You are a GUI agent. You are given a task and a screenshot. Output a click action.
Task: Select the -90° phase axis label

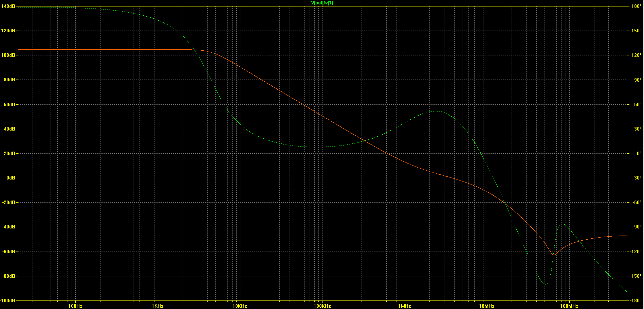click(x=637, y=227)
